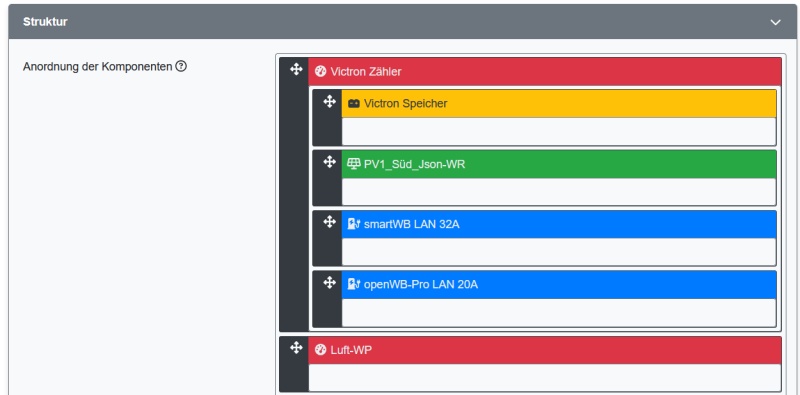
Task: Select the smartWB LAN 32A component
Action: pos(559,225)
